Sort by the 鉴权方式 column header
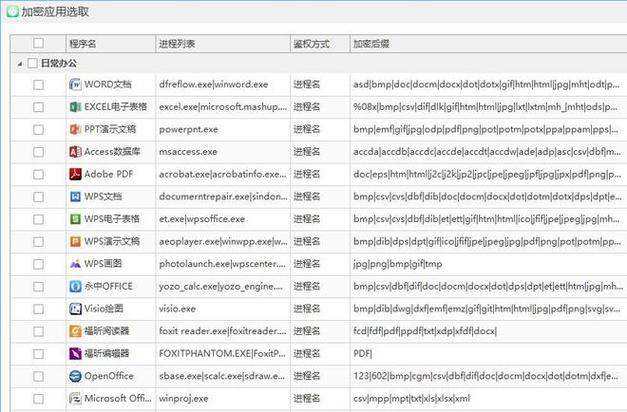 click(320, 43)
